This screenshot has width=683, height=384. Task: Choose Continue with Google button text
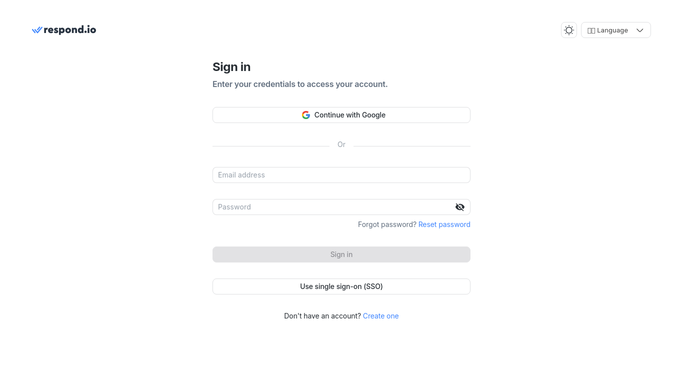[350, 115]
